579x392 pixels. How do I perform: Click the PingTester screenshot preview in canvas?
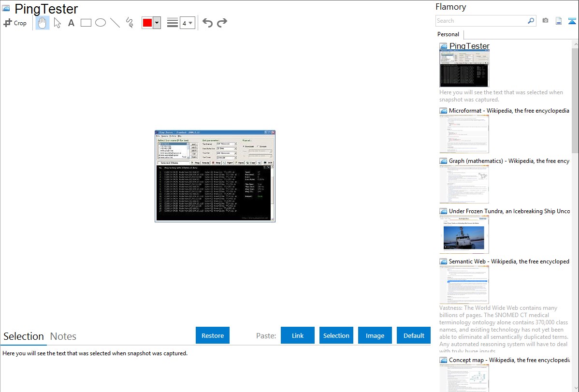215,176
